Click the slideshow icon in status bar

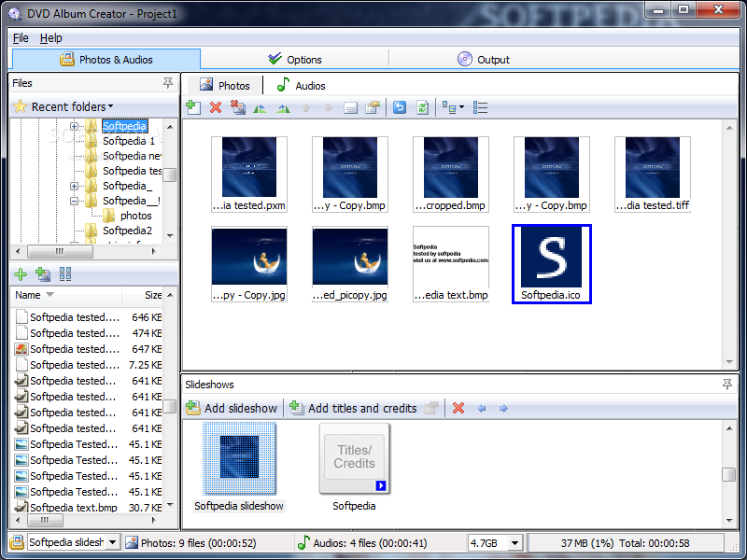tap(17, 542)
